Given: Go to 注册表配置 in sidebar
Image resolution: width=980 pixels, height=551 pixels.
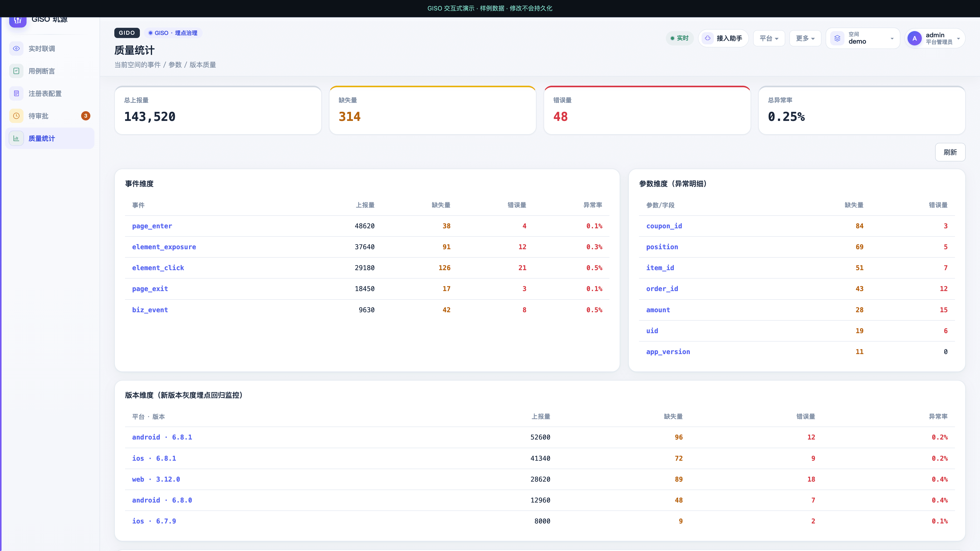Looking at the screenshot, I should coord(50,94).
